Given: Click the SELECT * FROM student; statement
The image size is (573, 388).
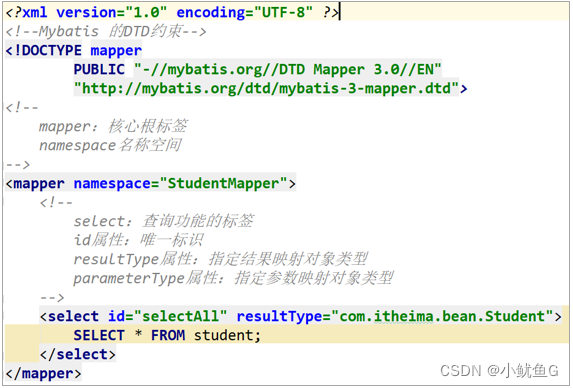Looking at the screenshot, I should coord(167,335).
